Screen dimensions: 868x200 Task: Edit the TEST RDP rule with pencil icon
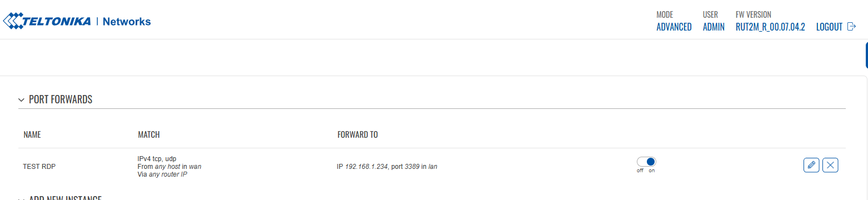pos(811,165)
